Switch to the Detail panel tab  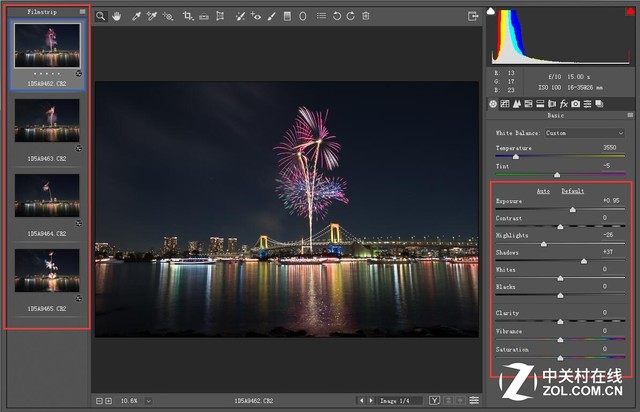[517, 104]
